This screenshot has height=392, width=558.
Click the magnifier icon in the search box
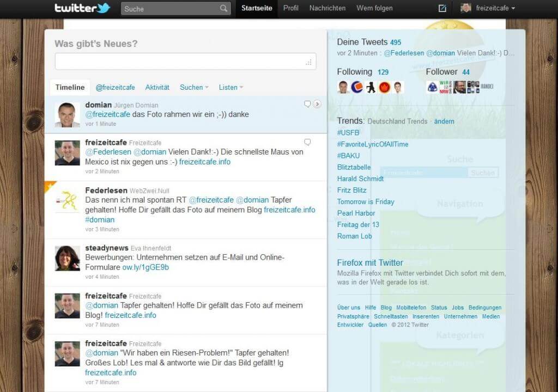coord(223,8)
